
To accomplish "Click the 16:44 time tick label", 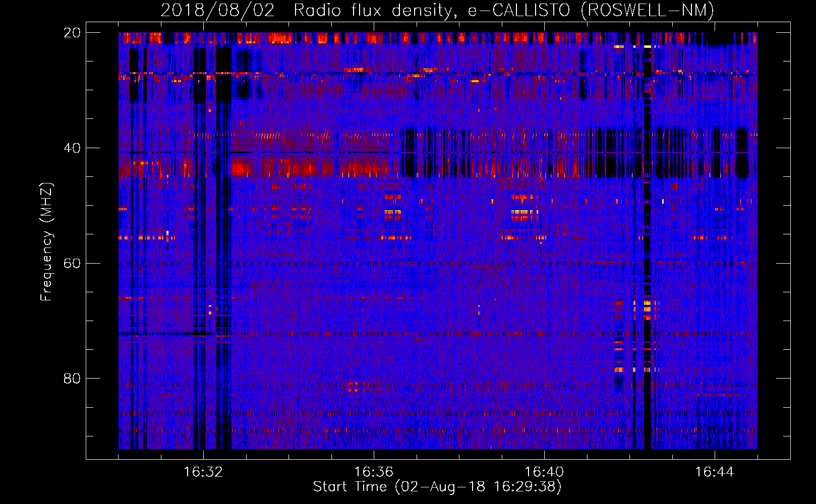I will 715,472.
